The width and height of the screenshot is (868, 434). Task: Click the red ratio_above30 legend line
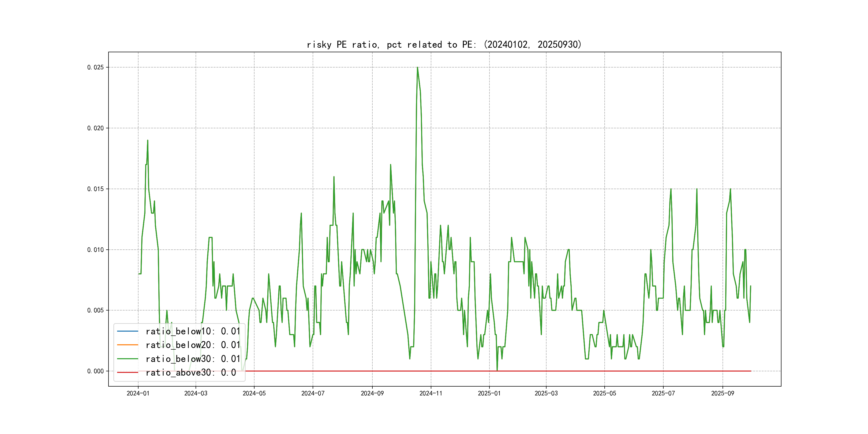pos(127,372)
